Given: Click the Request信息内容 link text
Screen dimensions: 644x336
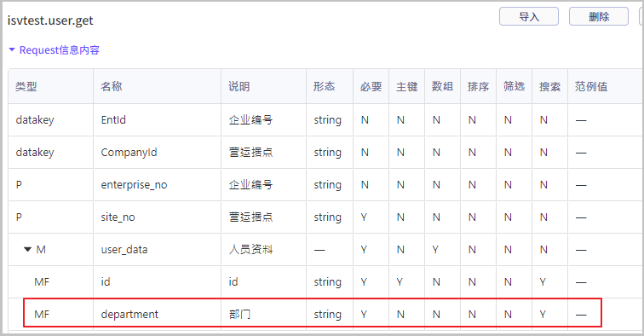Looking at the screenshot, I should click(60, 50).
